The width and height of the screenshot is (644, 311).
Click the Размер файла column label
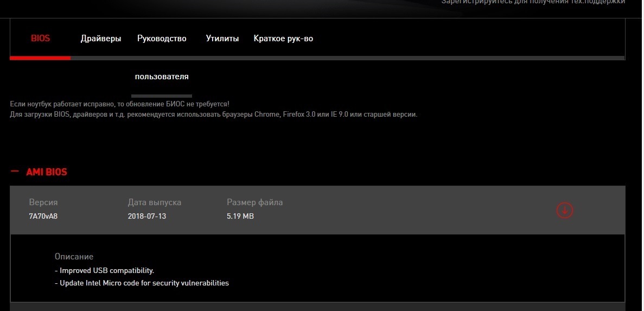254,202
